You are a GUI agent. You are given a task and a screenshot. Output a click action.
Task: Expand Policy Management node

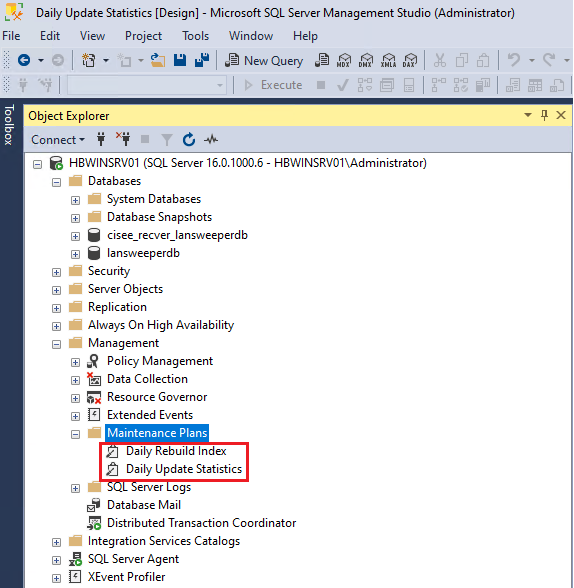click(75, 362)
